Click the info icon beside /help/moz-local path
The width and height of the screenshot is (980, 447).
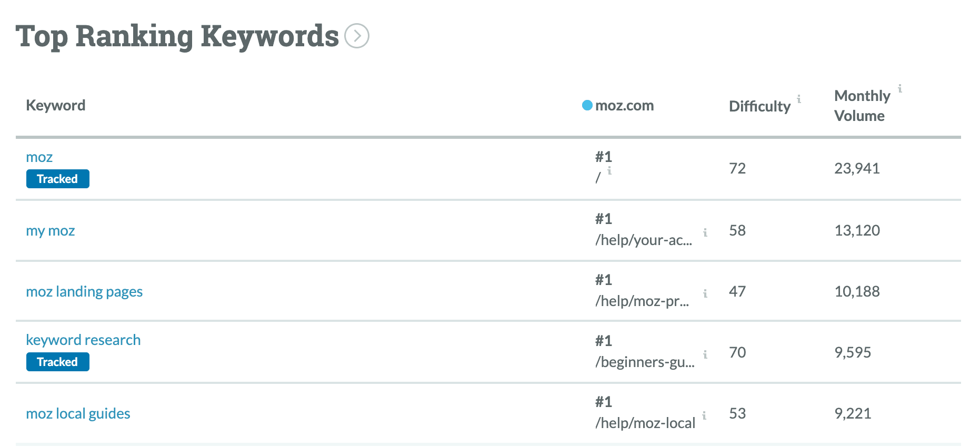pyautogui.click(x=705, y=415)
